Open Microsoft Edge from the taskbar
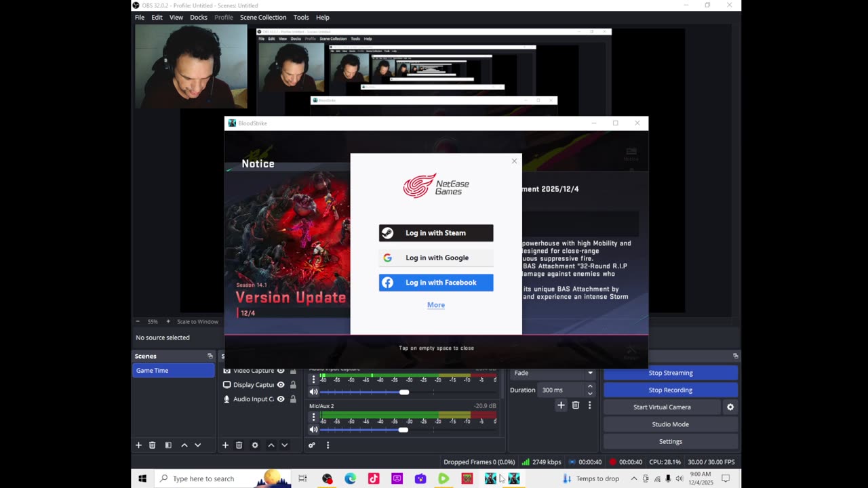This screenshot has height=488, width=868. click(x=351, y=479)
